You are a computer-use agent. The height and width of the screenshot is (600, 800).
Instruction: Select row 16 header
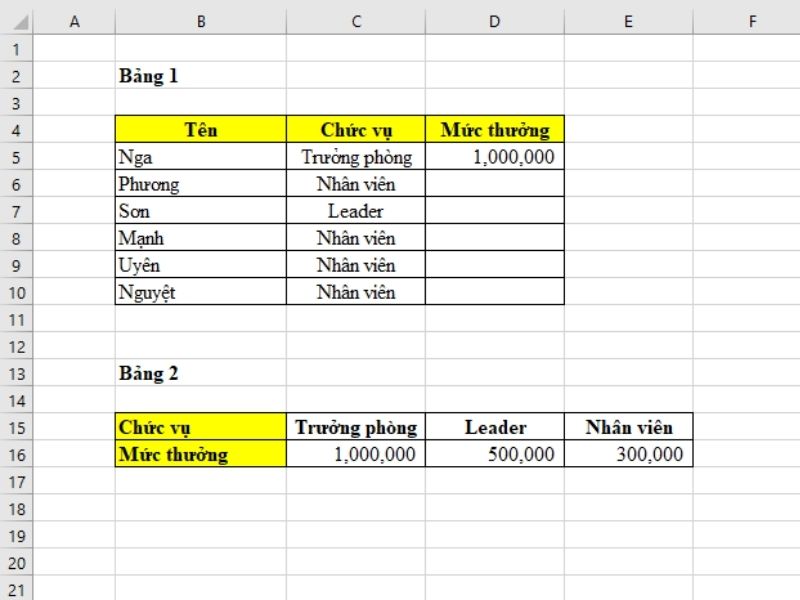[x=16, y=454]
